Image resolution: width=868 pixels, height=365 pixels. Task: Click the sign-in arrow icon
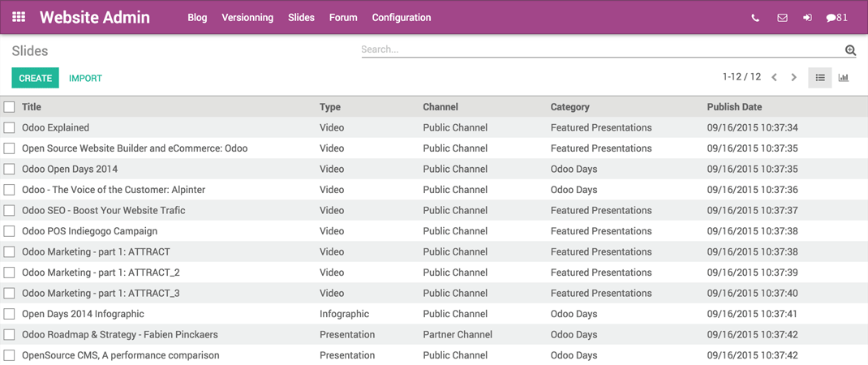coord(808,18)
